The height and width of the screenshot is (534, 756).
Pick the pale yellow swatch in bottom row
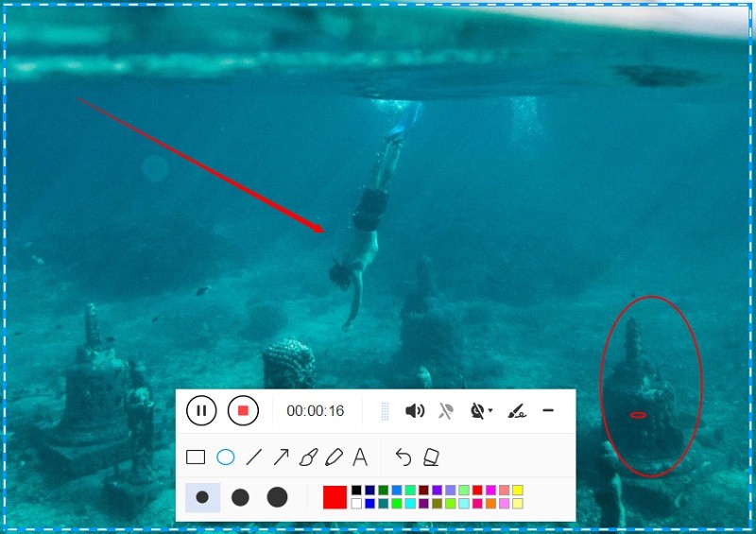tap(518, 503)
